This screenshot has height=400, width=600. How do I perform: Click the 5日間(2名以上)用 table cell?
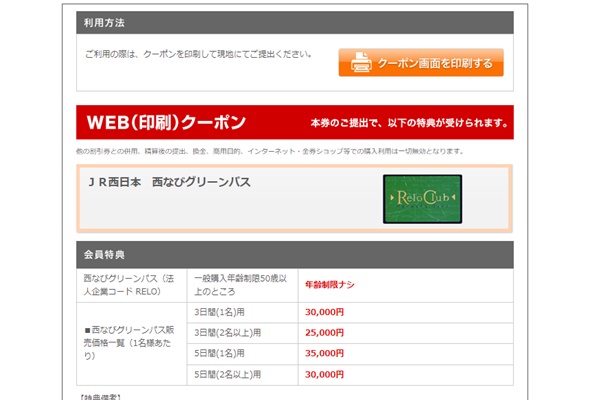point(243,375)
